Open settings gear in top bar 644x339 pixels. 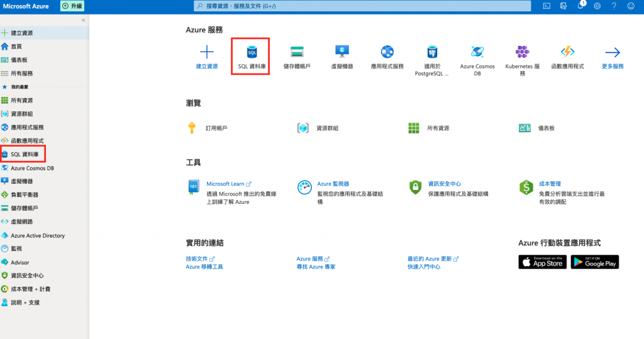pos(597,6)
